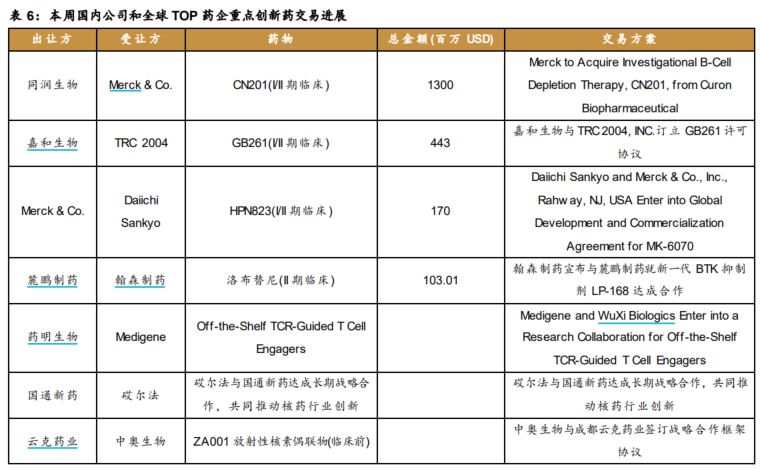Viewport: 760px width, 470px height.
Task: Select the TRC 2004 cell
Action: [x=141, y=143]
